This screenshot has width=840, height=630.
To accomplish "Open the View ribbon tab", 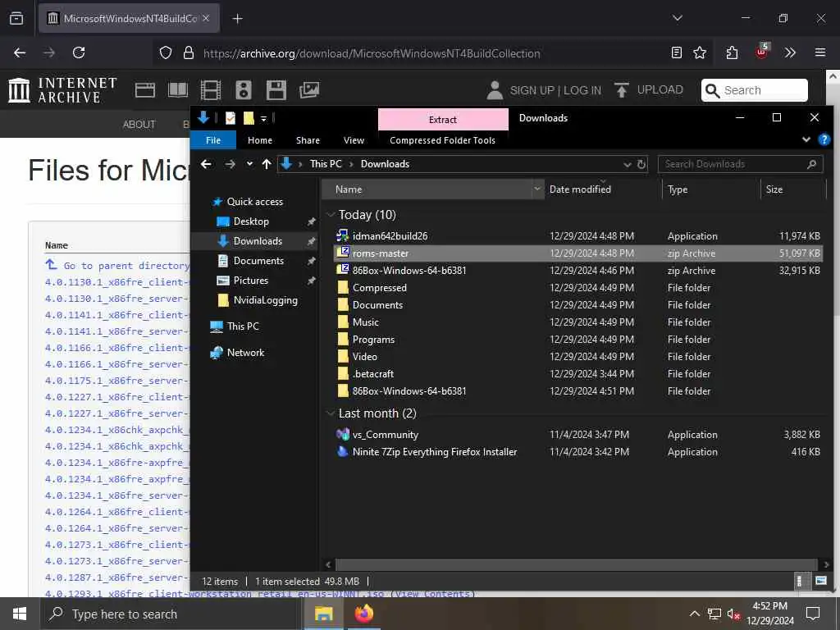I will 354,139.
